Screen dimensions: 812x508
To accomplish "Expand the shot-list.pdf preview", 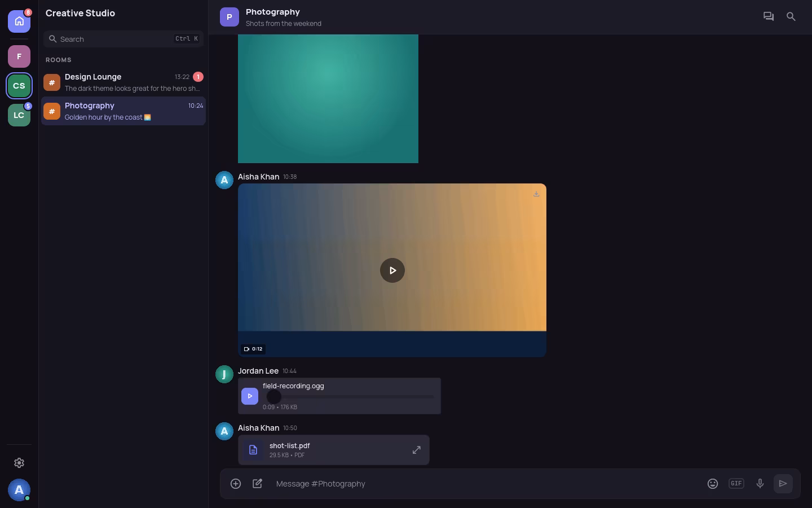I will pos(417,450).
